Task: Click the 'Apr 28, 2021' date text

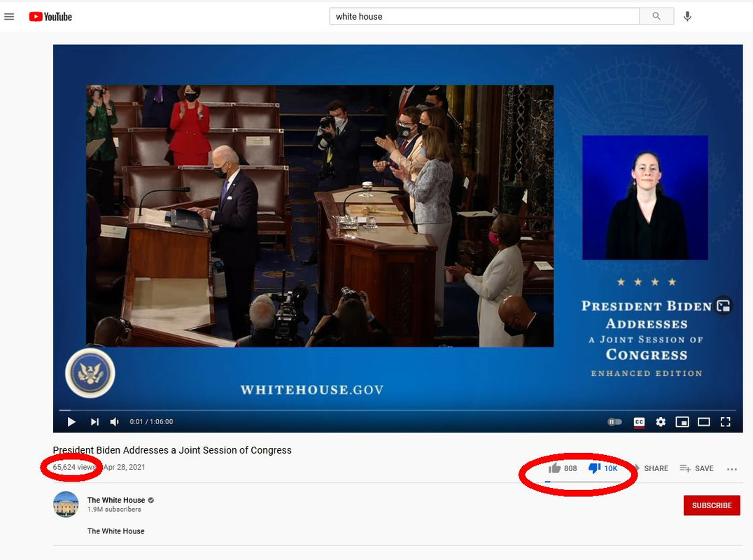Action: pos(124,467)
